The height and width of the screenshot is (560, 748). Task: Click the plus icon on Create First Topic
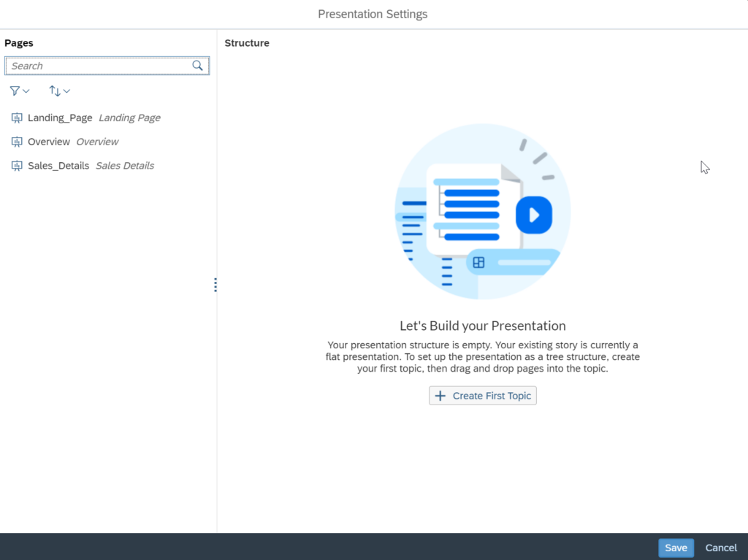point(440,396)
